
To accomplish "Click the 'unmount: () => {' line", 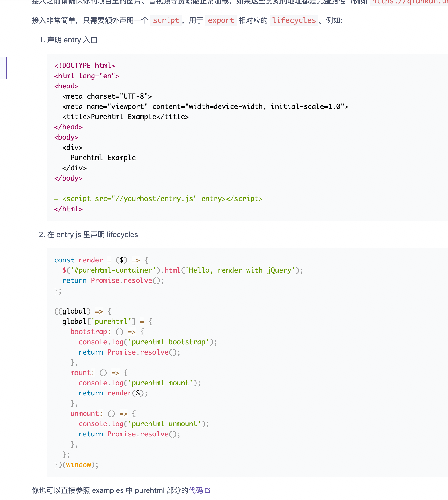I will [103, 413].
